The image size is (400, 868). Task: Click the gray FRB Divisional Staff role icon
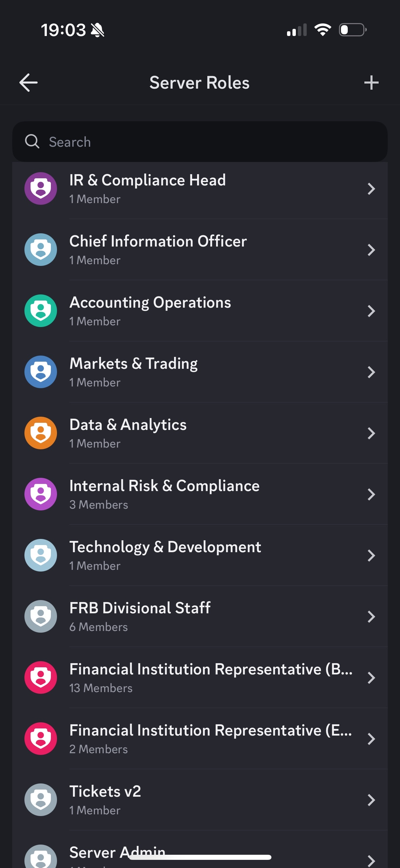pyautogui.click(x=41, y=616)
